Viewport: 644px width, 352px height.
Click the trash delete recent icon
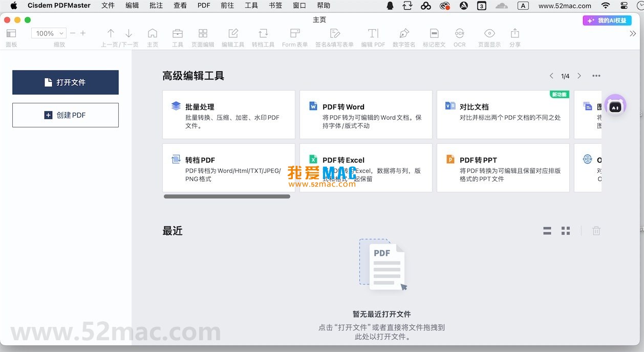(x=596, y=231)
